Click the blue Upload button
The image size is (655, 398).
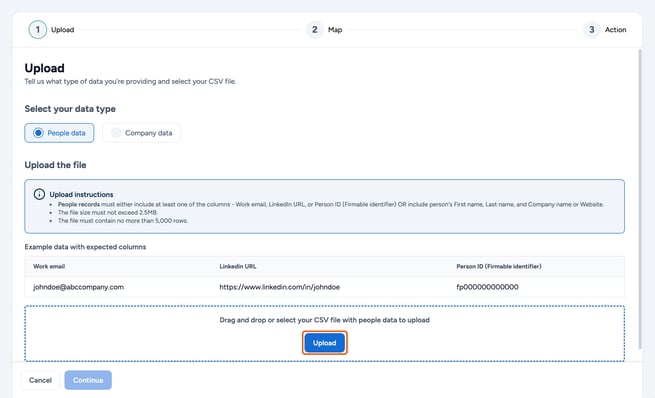click(x=325, y=343)
